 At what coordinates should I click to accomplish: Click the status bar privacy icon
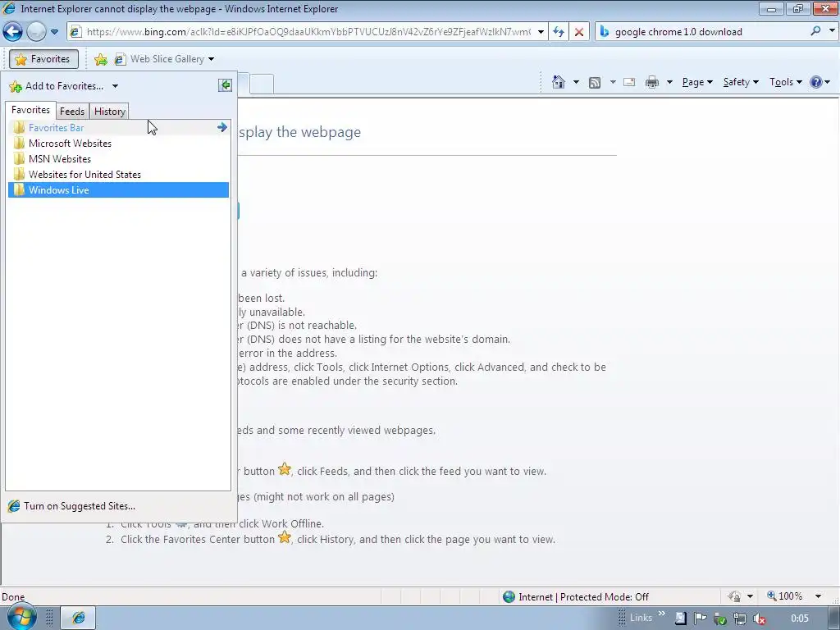click(x=734, y=596)
